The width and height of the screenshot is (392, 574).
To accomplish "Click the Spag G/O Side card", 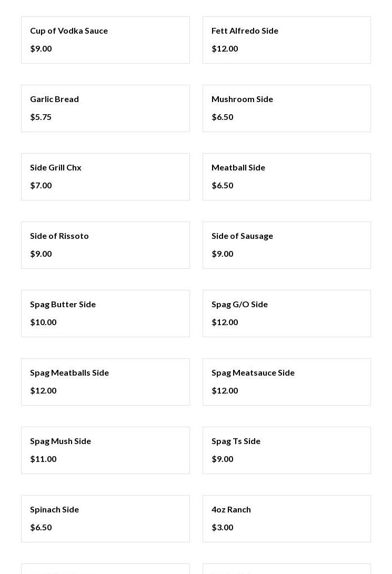I will point(286,314).
